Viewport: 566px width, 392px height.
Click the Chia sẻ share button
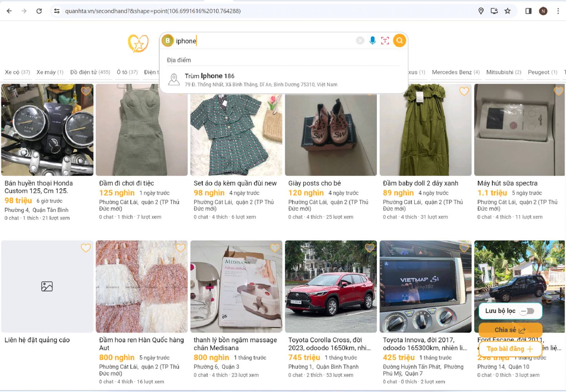point(510,330)
